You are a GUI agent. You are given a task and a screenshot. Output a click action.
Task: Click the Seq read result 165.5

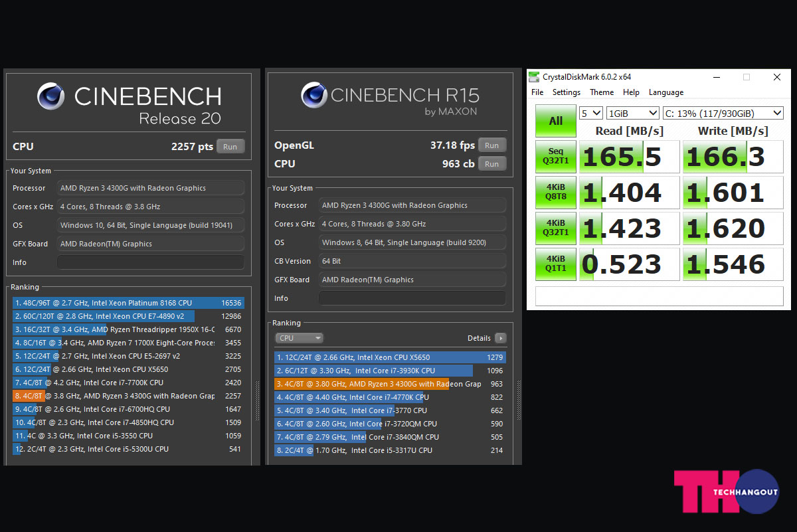click(630, 157)
